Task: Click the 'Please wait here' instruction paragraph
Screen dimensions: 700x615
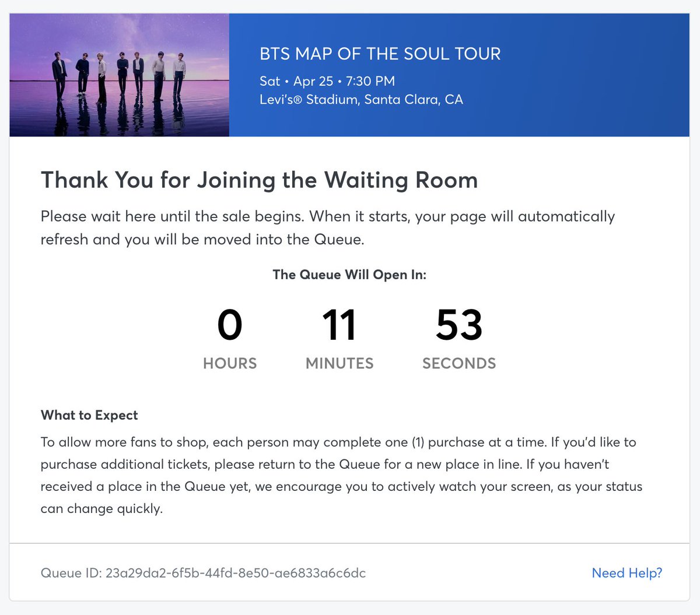Action: pyautogui.click(x=327, y=228)
